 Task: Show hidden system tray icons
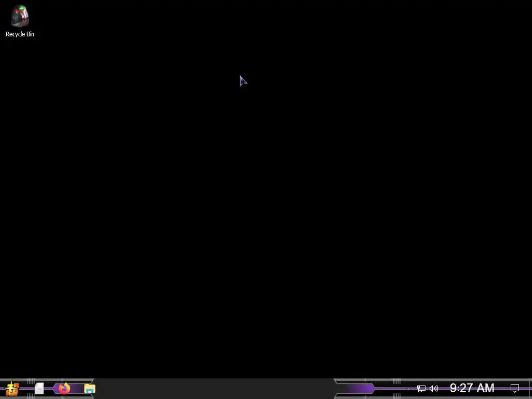coord(408,389)
